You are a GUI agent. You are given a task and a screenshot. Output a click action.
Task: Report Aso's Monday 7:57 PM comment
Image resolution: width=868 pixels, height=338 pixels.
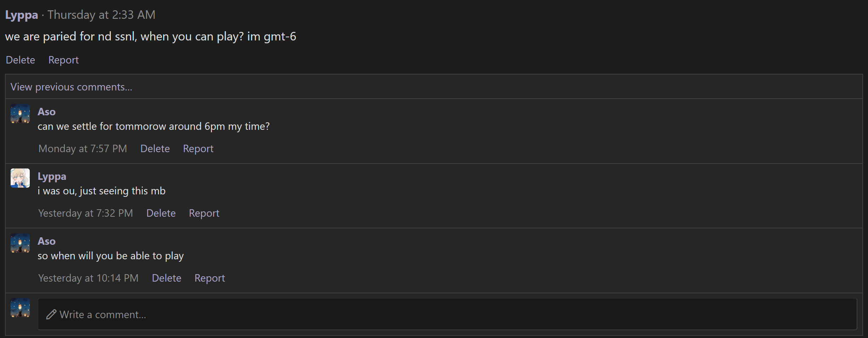pyautogui.click(x=198, y=149)
